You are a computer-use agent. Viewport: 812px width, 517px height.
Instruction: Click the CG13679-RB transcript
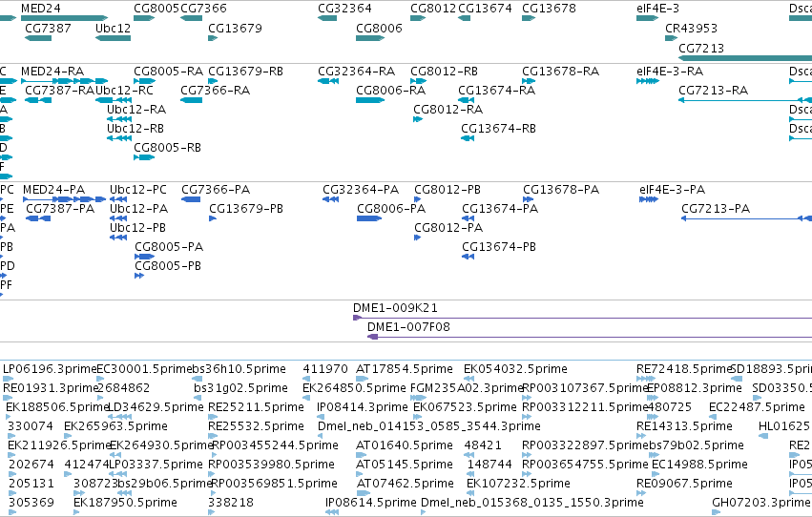[213, 81]
